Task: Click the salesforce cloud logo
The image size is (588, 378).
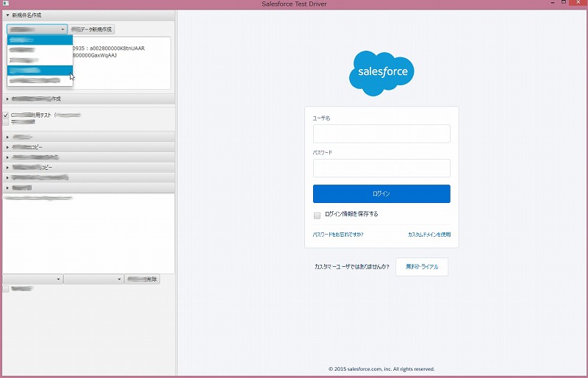Action: tap(381, 74)
